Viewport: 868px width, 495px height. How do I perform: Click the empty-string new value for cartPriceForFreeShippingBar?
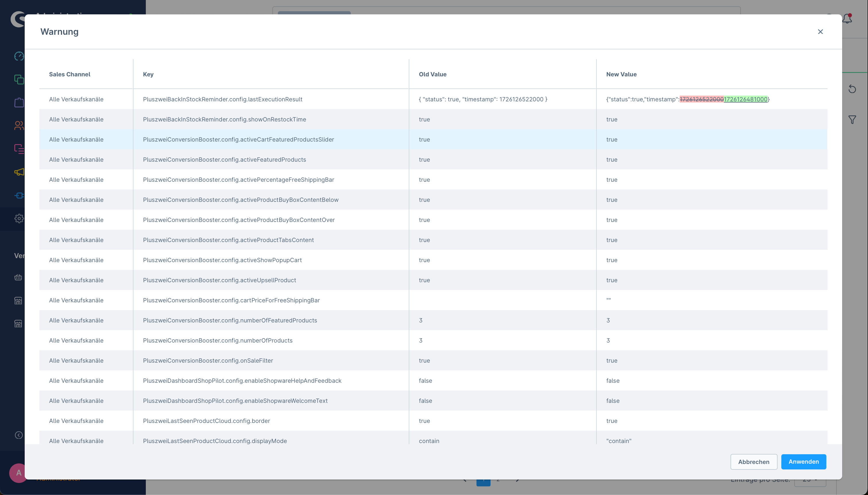pyautogui.click(x=608, y=299)
